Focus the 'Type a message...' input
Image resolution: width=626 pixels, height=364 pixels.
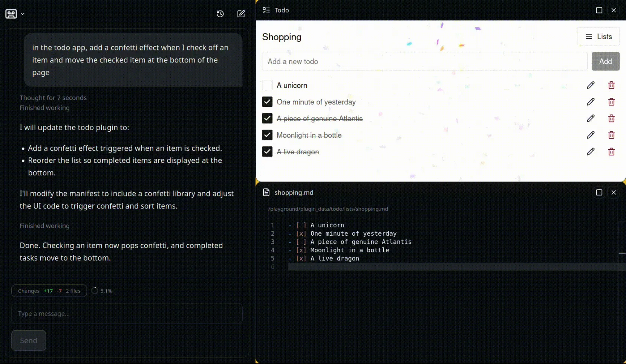click(x=127, y=314)
